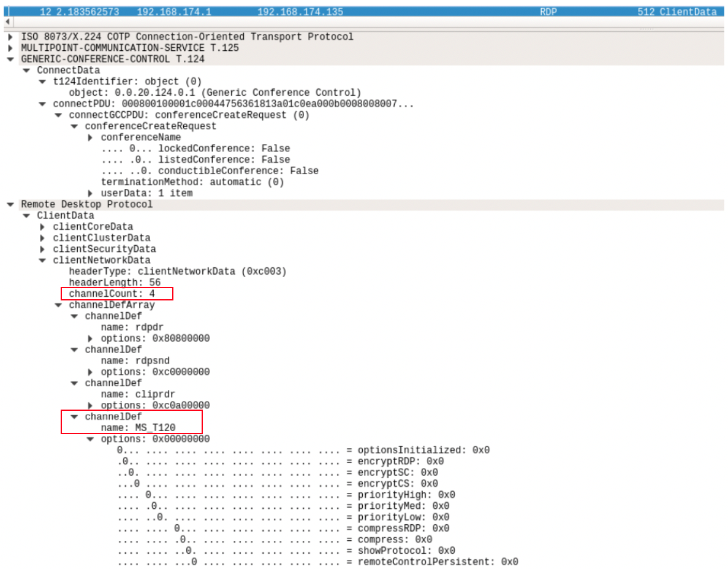728x569 pixels.
Task: Collapse the Remote Desktop Protocol section
Action: tap(10, 204)
